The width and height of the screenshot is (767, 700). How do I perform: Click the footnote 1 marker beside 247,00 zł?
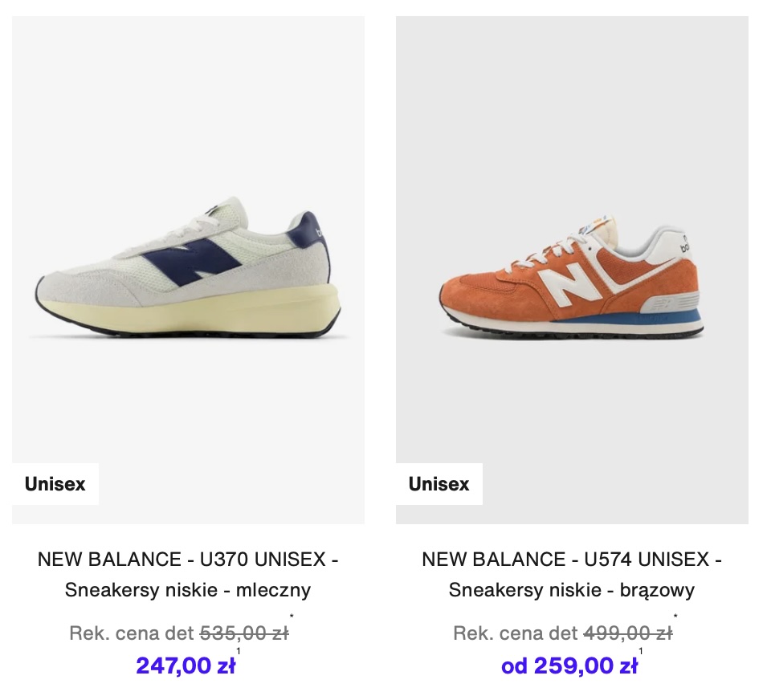[239, 651]
